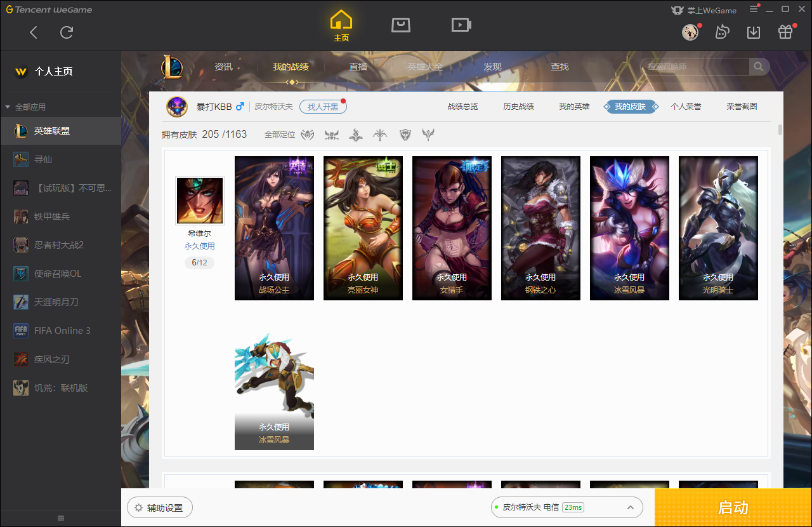Click the search magnifier button
812x527 pixels.
click(758, 67)
